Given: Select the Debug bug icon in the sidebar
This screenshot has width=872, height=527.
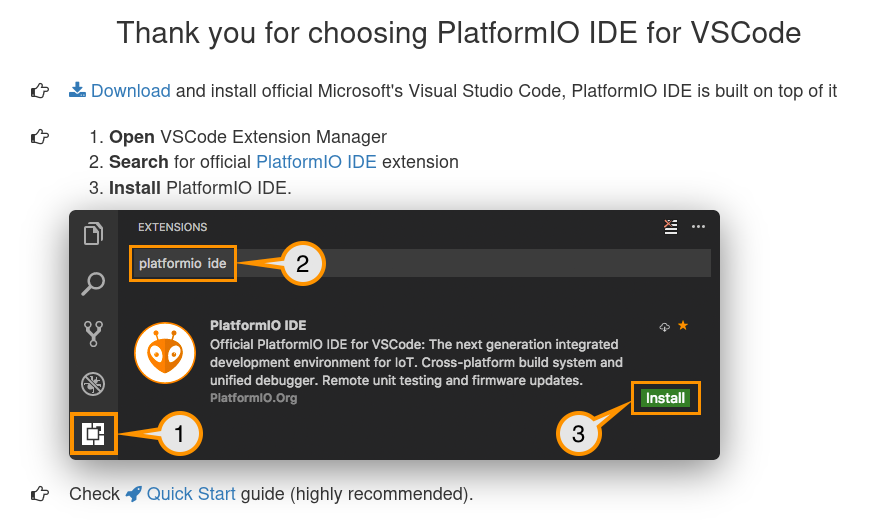Looking at the screenshot, I should (x=93, y=384).
